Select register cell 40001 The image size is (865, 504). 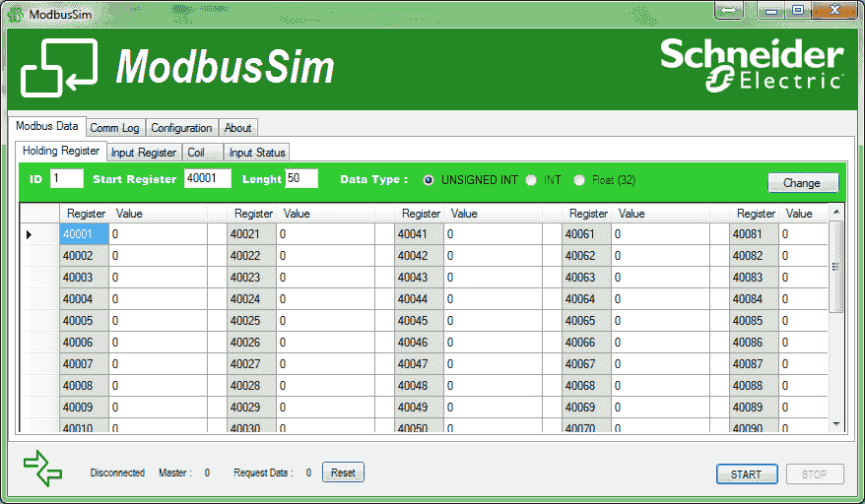coord(84,234)
